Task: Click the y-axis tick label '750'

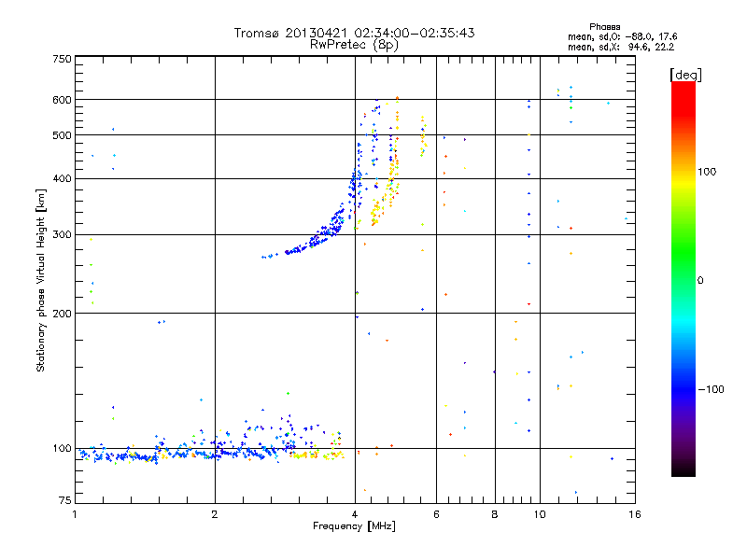Action: [x=62, y=59]
